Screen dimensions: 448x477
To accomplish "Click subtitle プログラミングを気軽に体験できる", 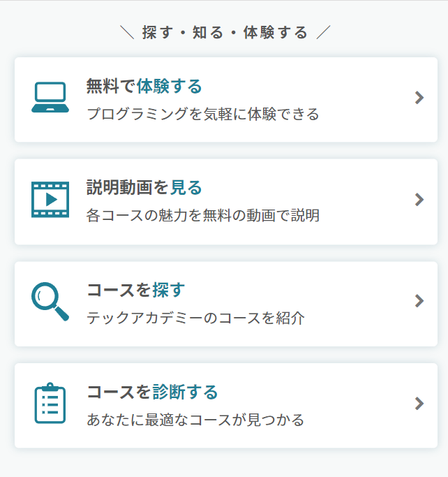I will (x=203, y=114).
